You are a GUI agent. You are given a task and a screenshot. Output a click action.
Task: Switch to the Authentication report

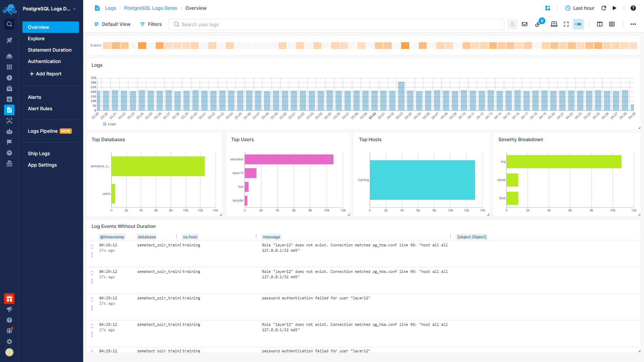(44, 61)
